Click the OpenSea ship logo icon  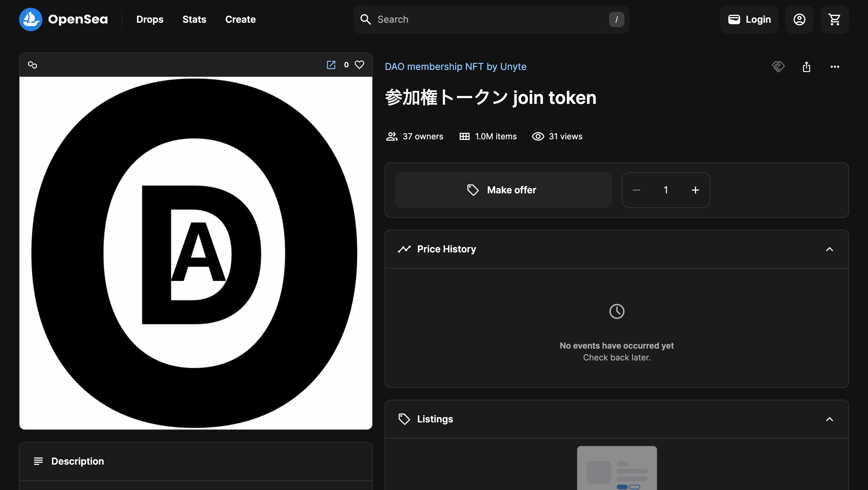click(x=30, y=19)
